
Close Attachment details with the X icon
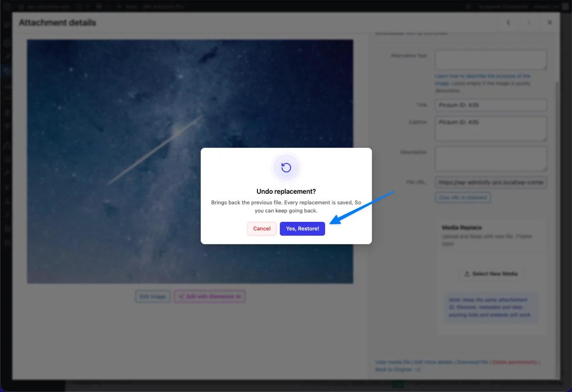[549, 22]
